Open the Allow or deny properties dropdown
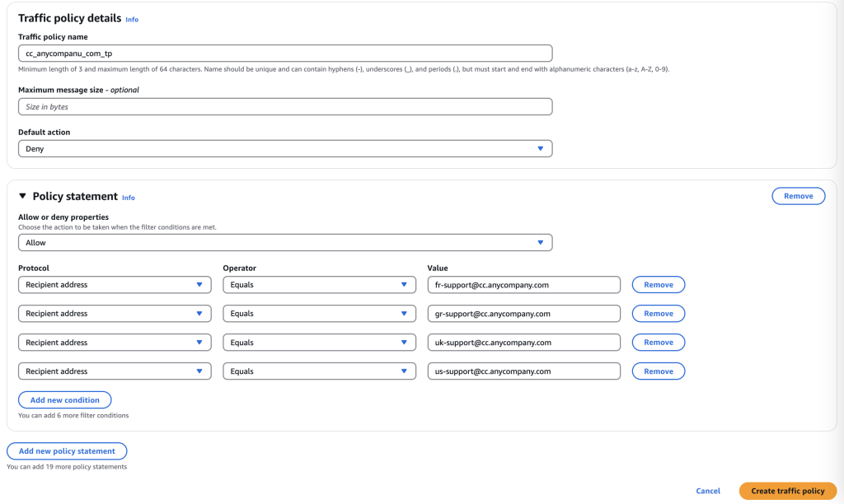The width and height of the screenshot is (844, 504). tap(284, 243)
